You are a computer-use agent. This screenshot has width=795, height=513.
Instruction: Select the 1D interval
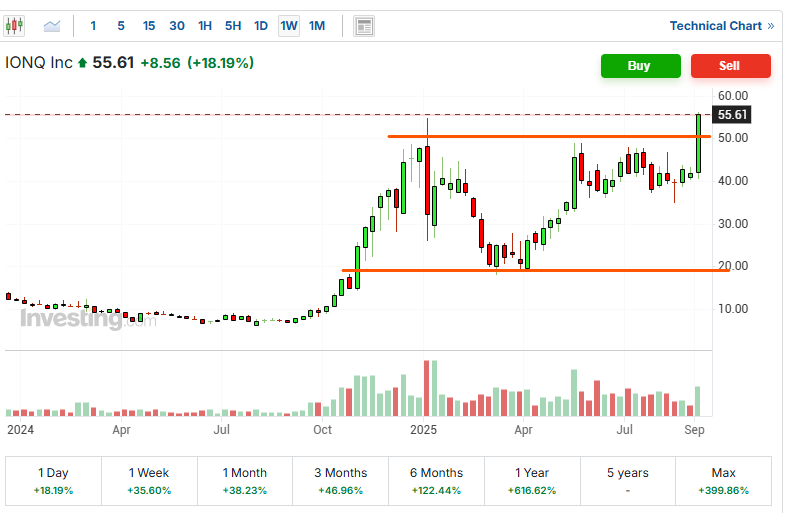tap(261, 26)
